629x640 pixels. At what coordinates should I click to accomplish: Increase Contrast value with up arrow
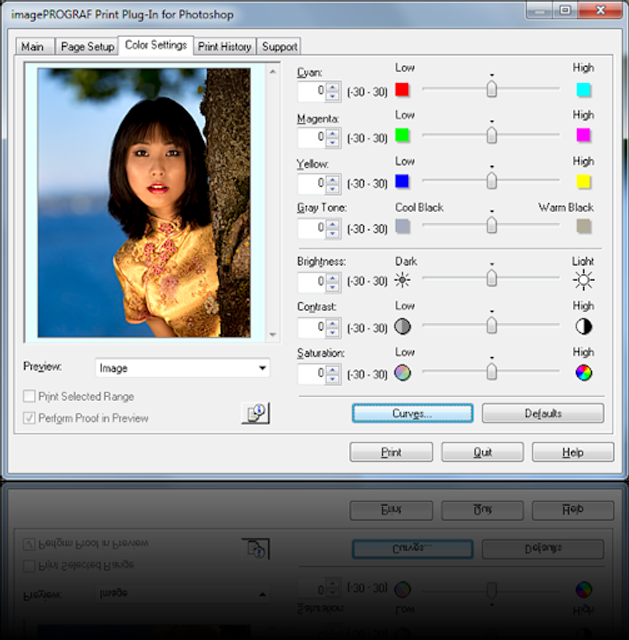(x=333, y=323)
